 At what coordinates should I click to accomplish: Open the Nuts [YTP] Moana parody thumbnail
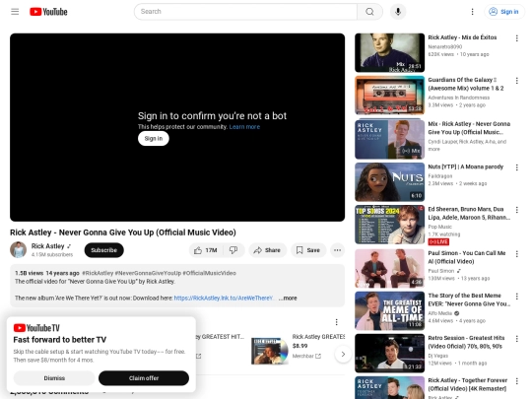[x=389, y=182]
